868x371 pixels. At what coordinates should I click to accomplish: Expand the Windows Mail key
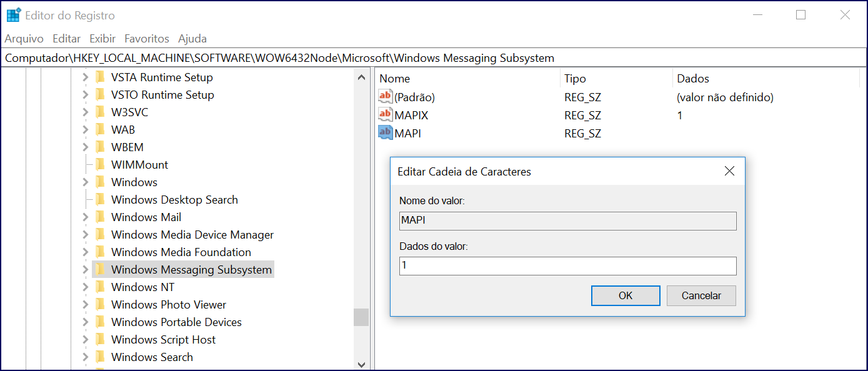[x=86, y=217]
